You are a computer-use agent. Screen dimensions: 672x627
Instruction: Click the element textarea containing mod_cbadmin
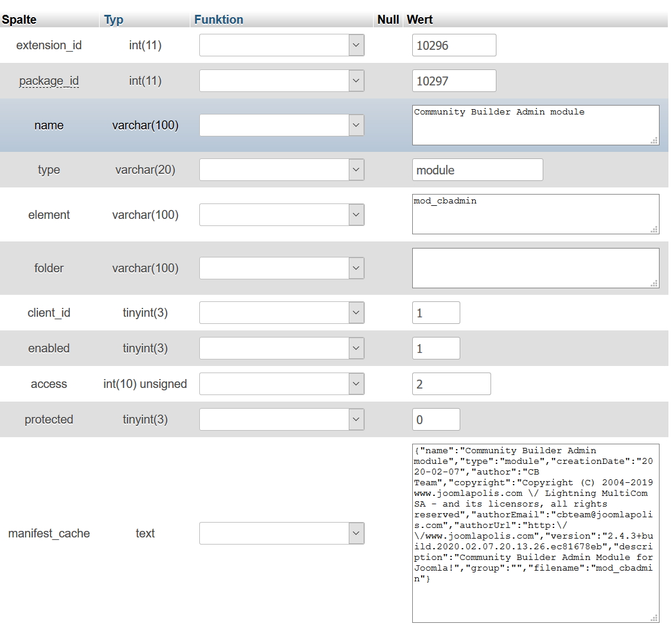click(536, 214)
